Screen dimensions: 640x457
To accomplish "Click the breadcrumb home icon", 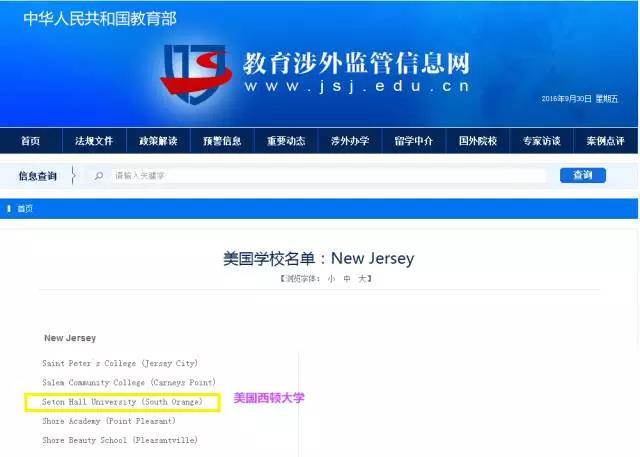I will tap(10, 209).
